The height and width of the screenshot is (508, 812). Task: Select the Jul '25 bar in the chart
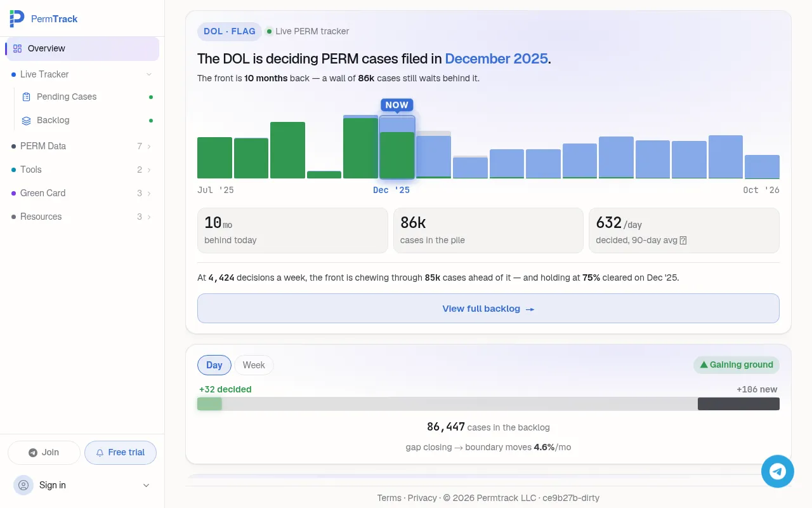pos(214,157)
